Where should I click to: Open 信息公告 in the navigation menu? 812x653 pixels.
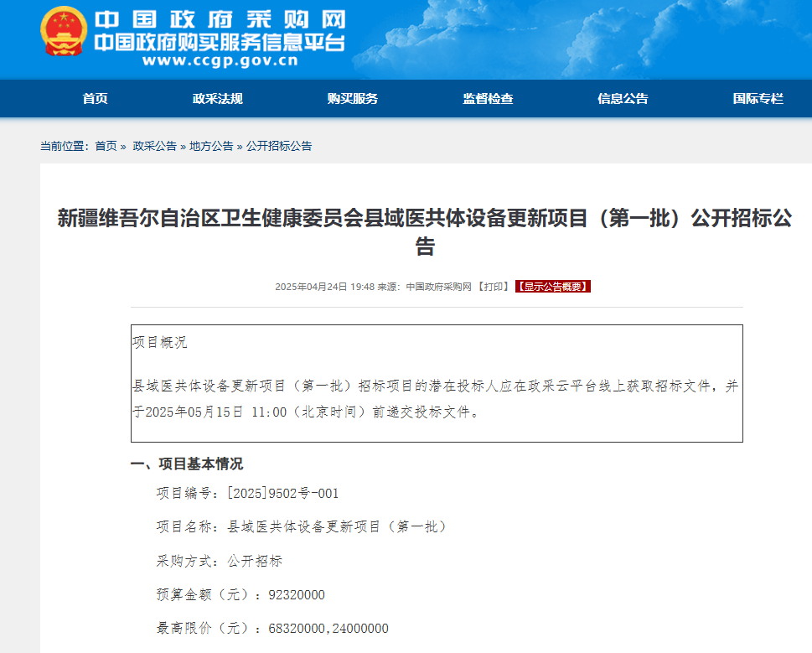[623, 98]
